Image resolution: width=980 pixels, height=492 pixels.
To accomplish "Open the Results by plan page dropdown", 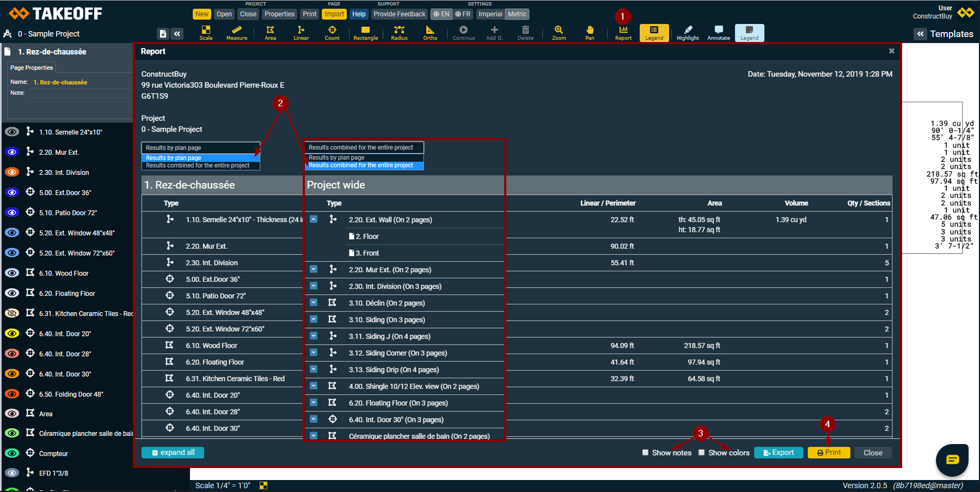I will (x=200, y=148).
